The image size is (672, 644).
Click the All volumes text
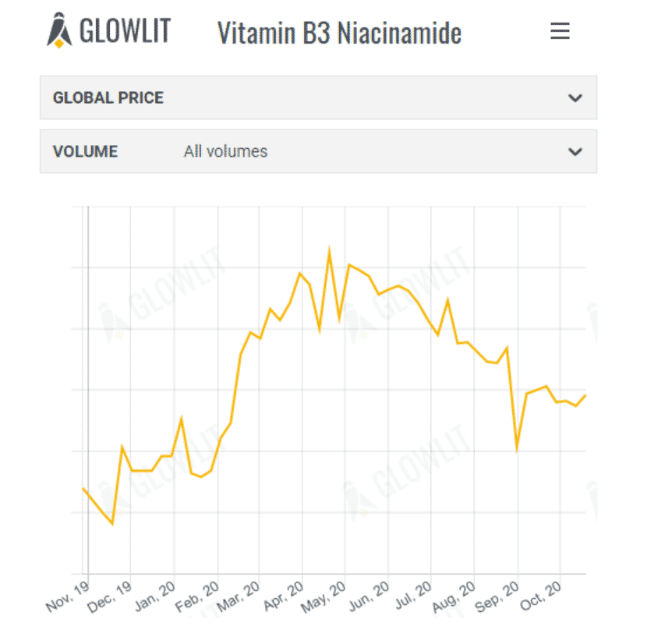225,150
